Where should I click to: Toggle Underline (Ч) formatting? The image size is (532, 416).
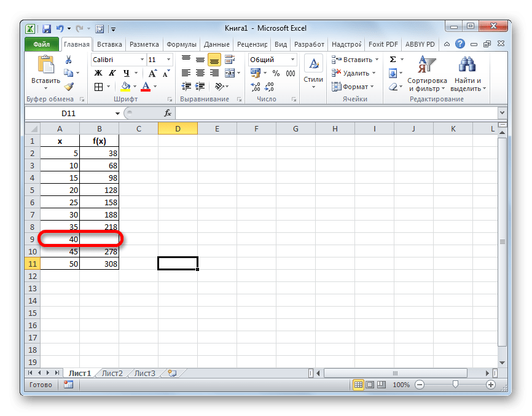pyautogui.click(x=127, y=73)
